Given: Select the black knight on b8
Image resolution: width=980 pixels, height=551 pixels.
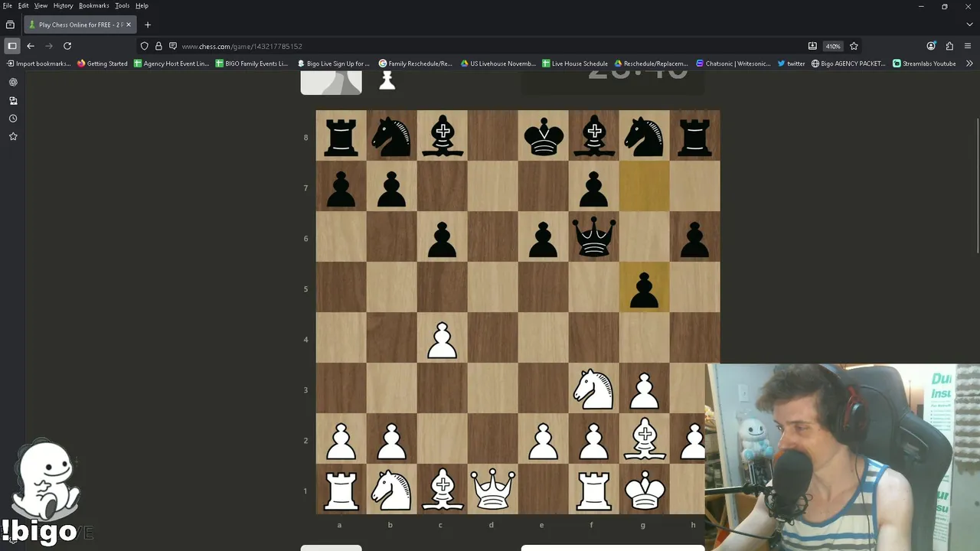Looking at the screenshot, I should click(x=392, y=135).
